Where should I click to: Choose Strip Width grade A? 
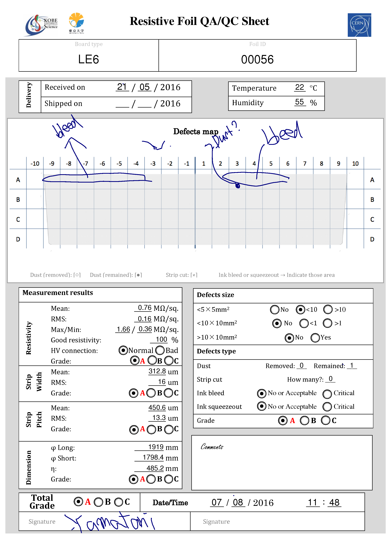pyautogui.click(x=134, y=393)
